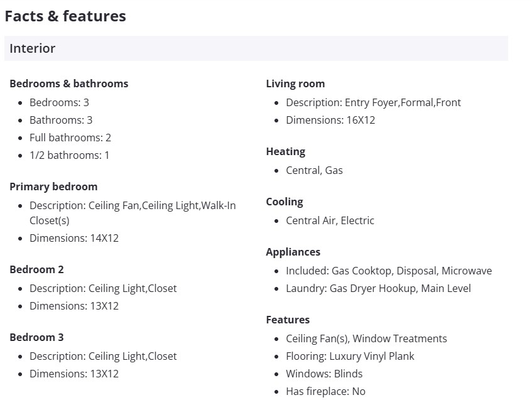Image resolution: width=532 pixels, height=400 pixels.
Task: Click the Central Air, Electric item
Action: click(330, 220)
